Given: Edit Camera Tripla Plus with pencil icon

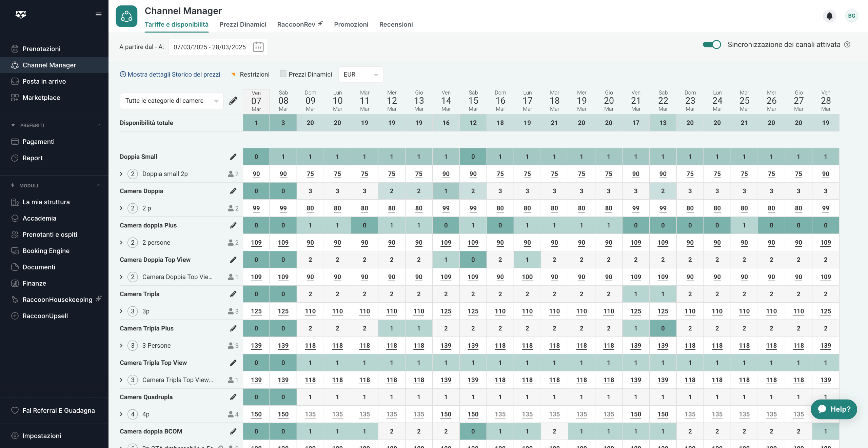Looking at the screenshot, I should (x=233, y=328).
